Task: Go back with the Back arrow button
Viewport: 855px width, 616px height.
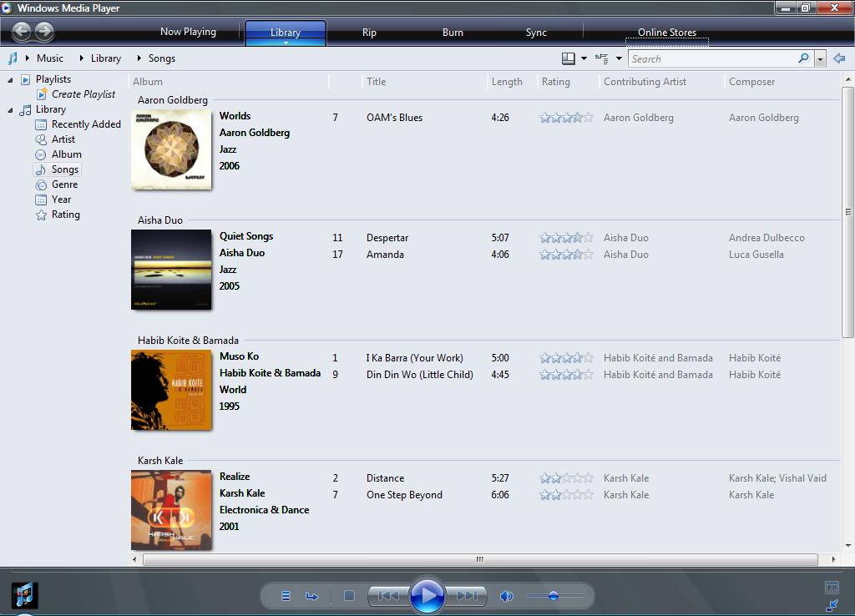Action: (x=22, y=31)
